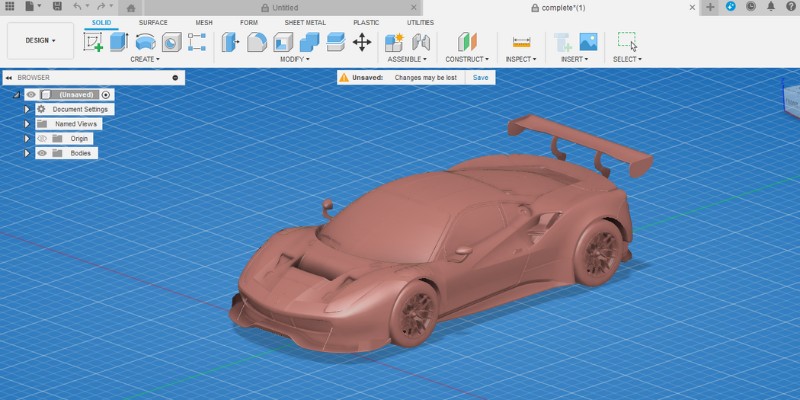Redo the last action

point(101,7)
